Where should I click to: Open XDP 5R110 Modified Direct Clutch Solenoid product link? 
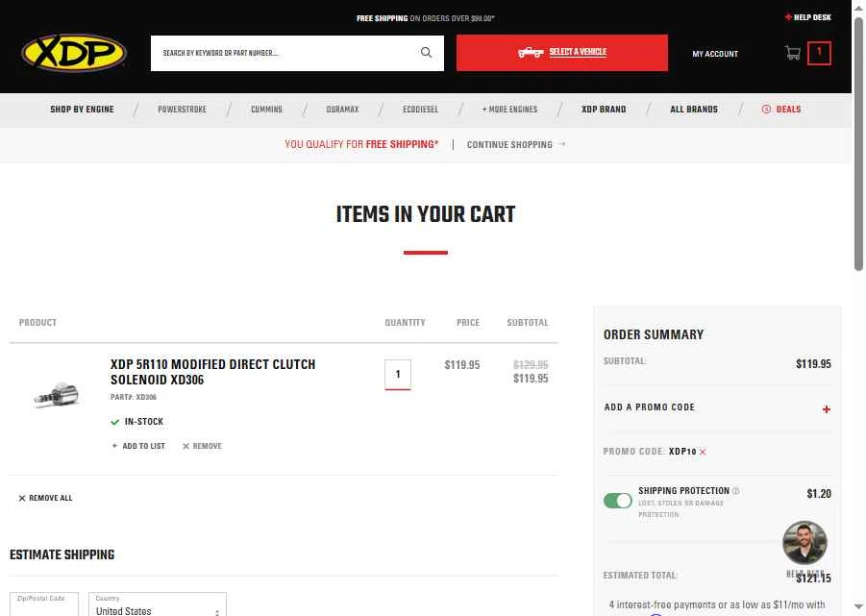pos(212,372)
